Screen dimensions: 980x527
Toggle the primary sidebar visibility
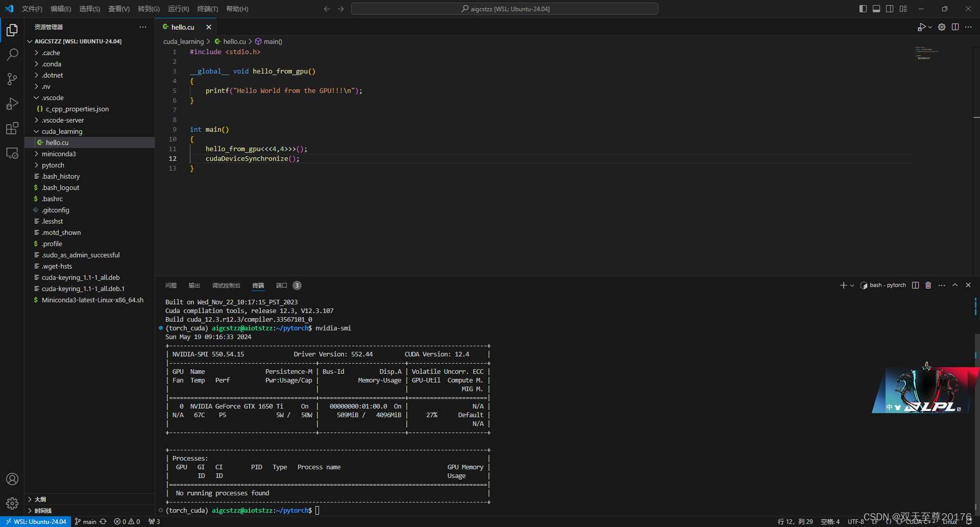863,9
